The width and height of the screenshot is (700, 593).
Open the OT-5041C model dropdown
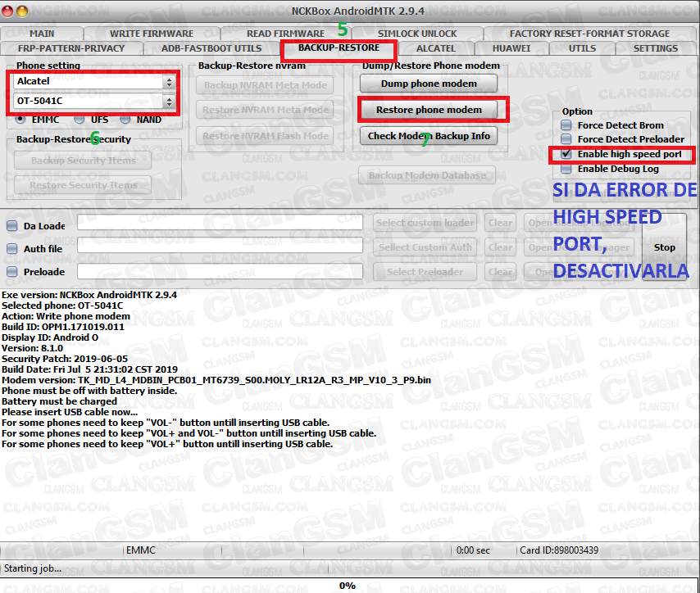pyautogui.click(x=93, y=101)
